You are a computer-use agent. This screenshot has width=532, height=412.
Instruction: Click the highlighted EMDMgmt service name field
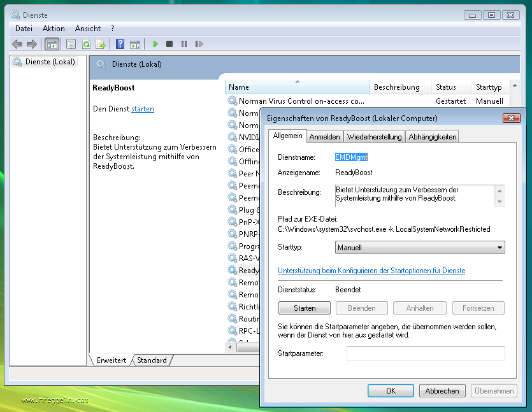click(351, 157)
